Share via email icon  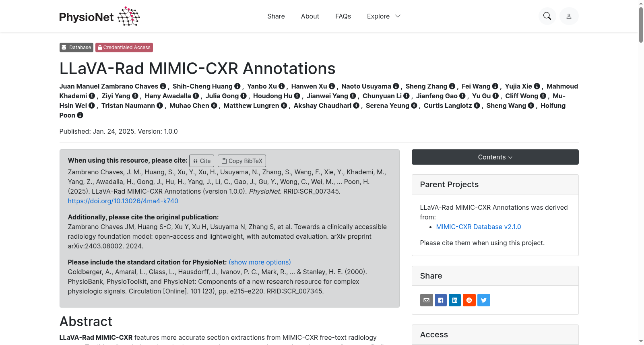[427, 300]
